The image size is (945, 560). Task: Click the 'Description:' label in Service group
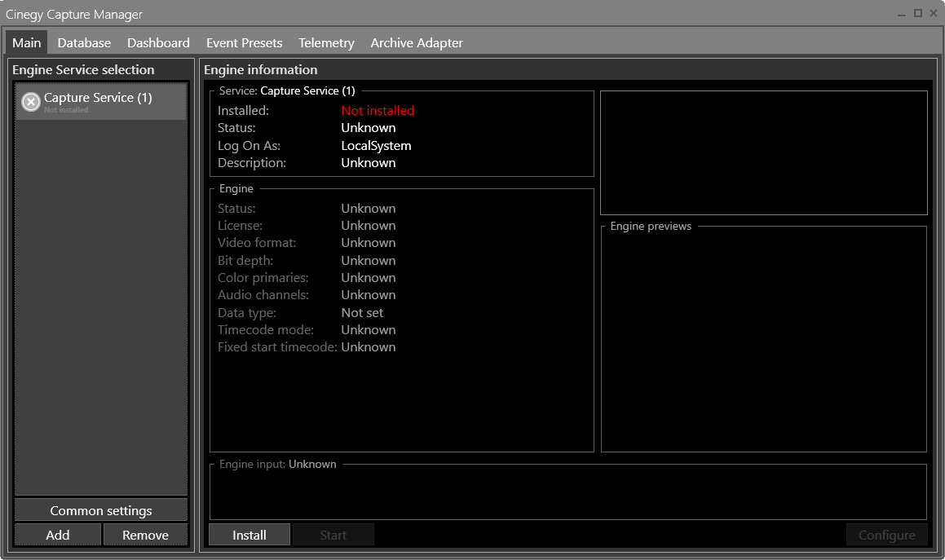tap(252, 163)
